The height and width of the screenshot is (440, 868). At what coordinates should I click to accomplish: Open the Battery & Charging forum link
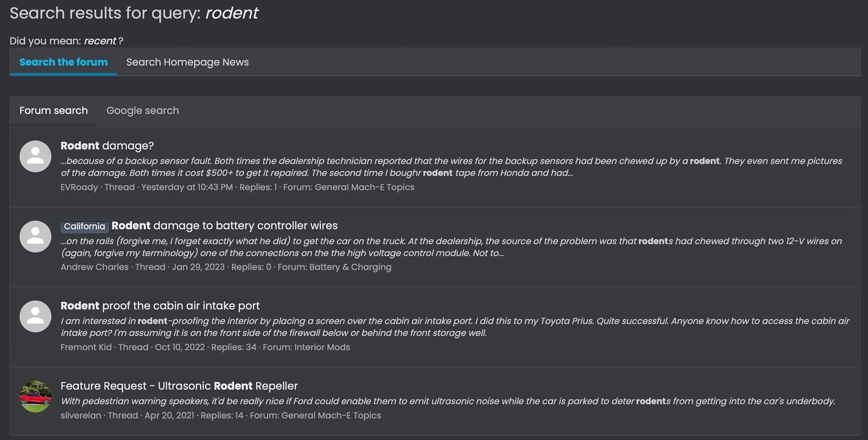click(350, 267)
